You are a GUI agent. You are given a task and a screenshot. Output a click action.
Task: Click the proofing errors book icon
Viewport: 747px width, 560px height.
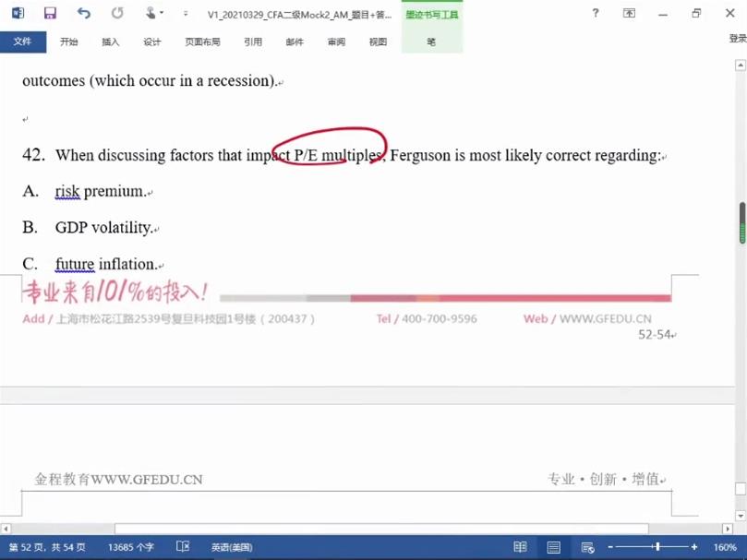tap(183, 547)
